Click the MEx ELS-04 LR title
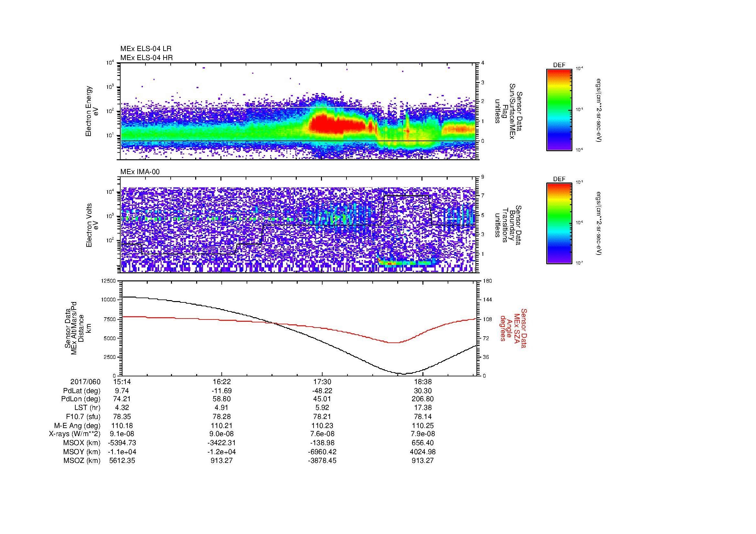The height and width of the screenshot is (534, 756). point(146,49)
